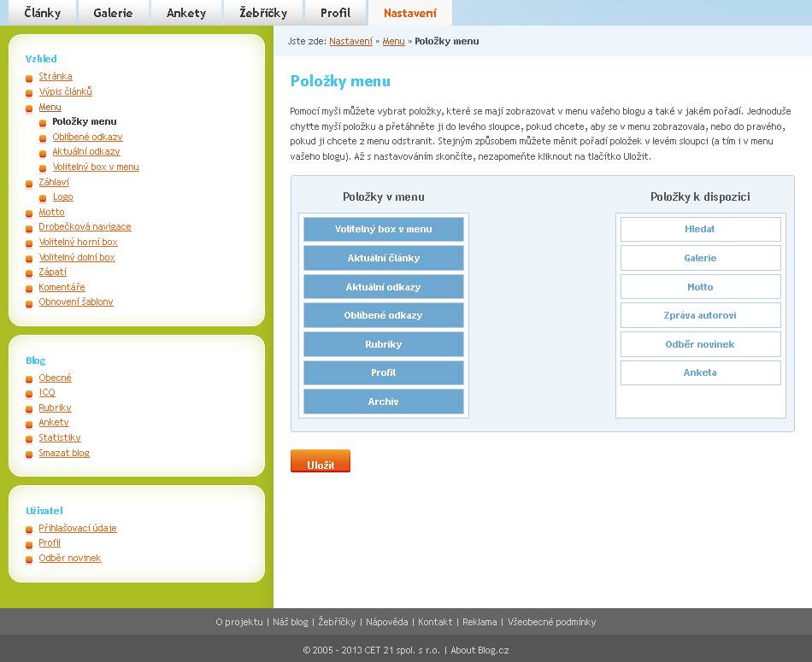Select Aktuální články menu item

[383, 258]
